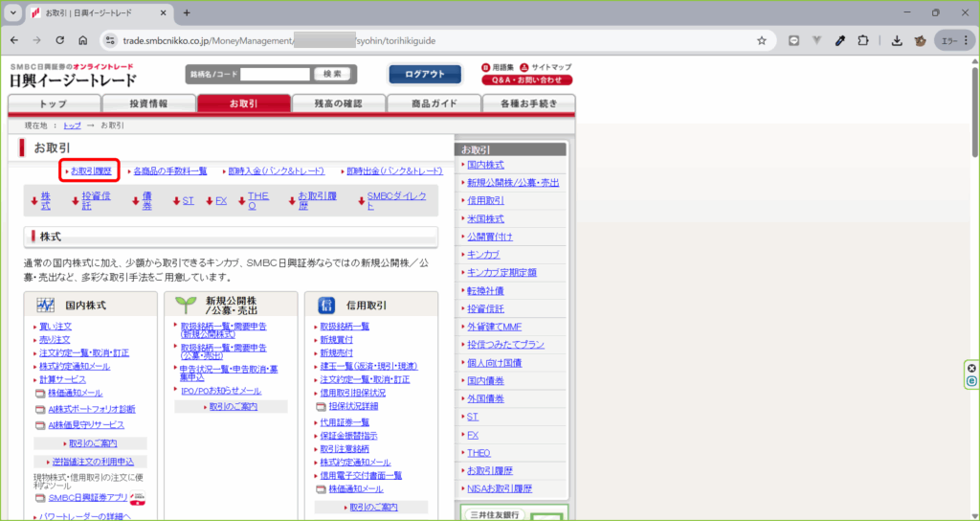Click the 信用取引 blue icon
The width and height of the screenshot is (980, 521).
click(x=325, y=306)
